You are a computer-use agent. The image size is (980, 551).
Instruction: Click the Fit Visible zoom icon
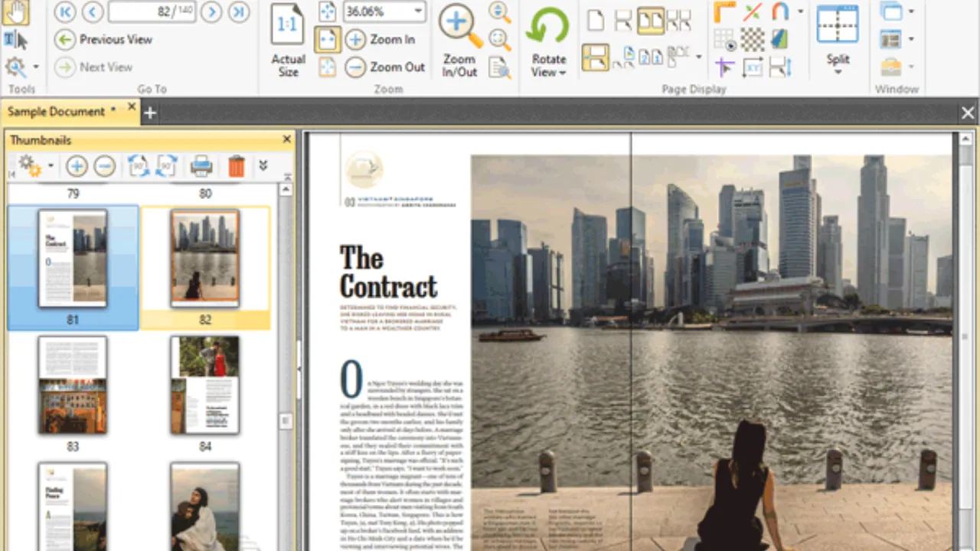tap(327, 67)
